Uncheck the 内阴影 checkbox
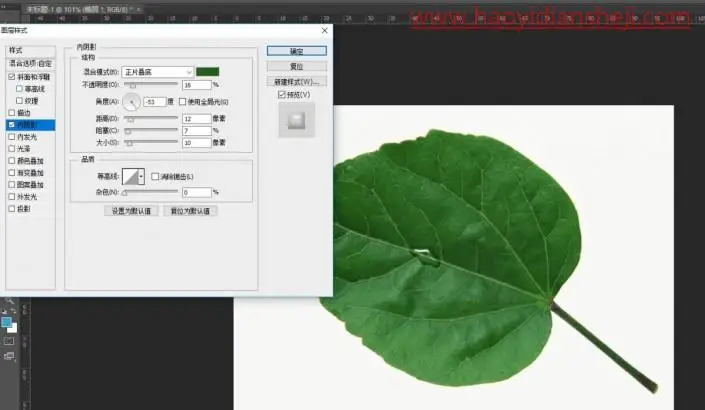The width and height of the screenshot is (705, 410). 12,125
